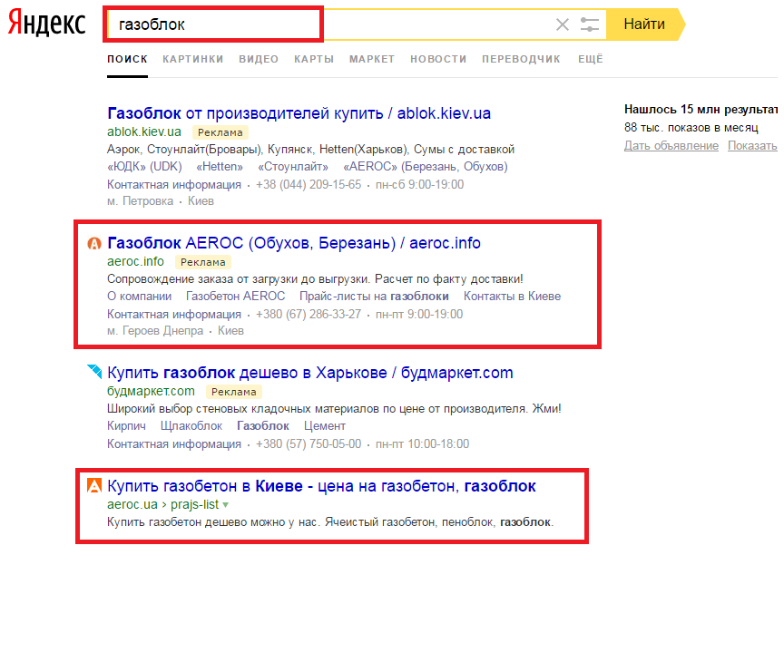This screenshot has height=672, width=784.
Task: Switch to the Новости tab
Action: 438,59
